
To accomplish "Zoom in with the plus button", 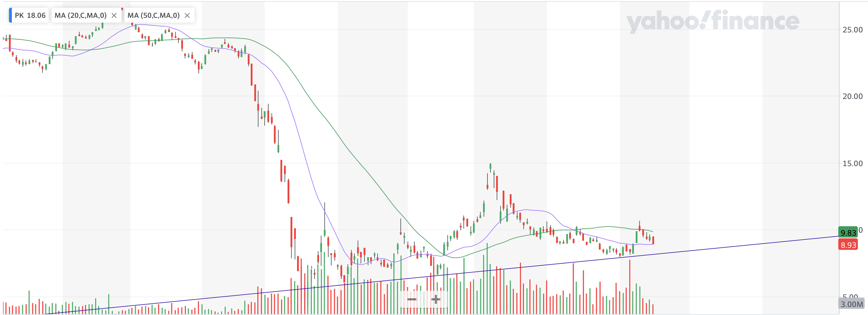I will pyautogui.click(x=435, y=299).
